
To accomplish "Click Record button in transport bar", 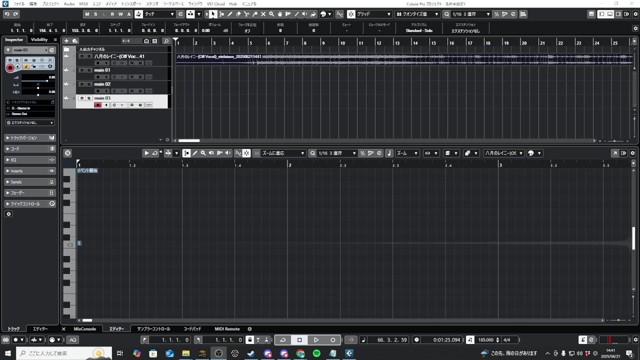I will point(333,340).
